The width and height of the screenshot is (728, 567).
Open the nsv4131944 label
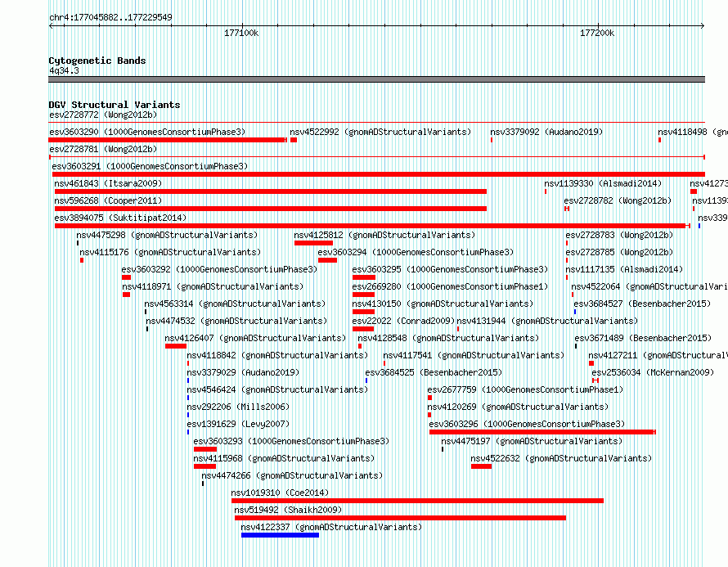[547, 321]
